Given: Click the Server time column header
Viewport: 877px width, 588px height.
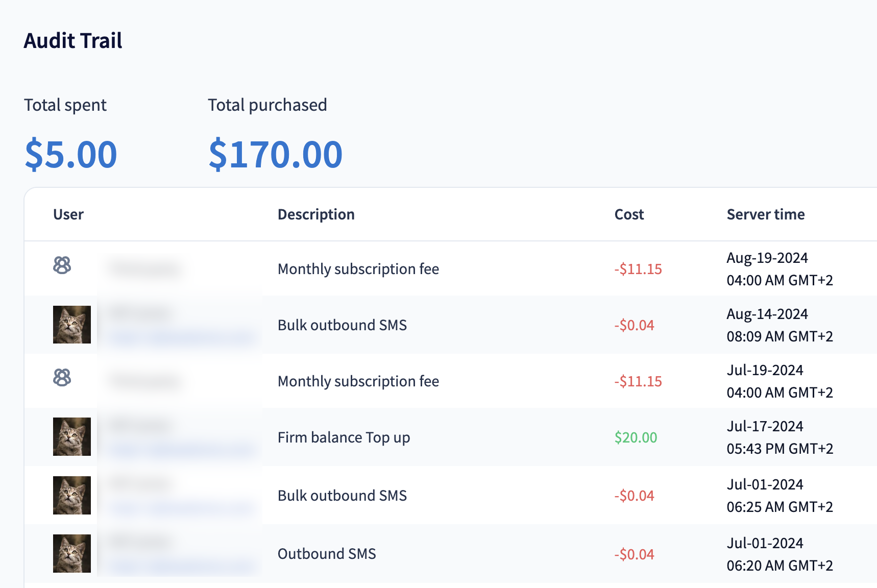Looking at the screenshot, I should coord(765,214).
